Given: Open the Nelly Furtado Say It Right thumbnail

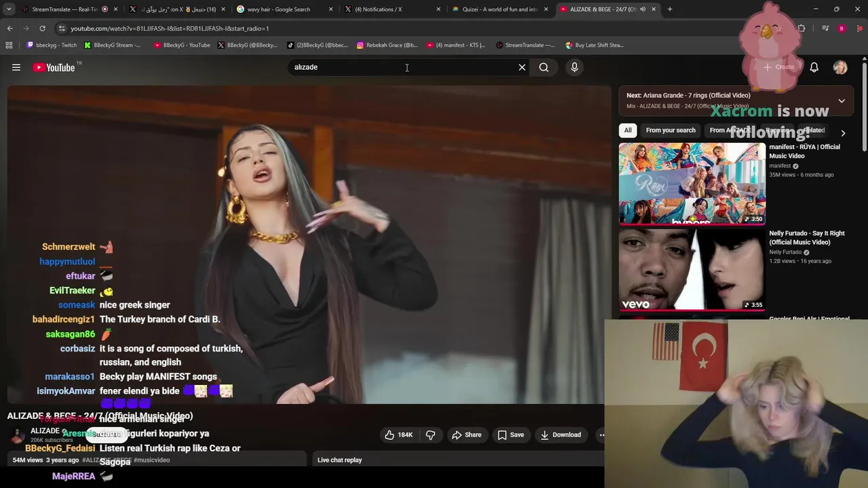Looking at the screenshot, I should click(x=692, y=270).
